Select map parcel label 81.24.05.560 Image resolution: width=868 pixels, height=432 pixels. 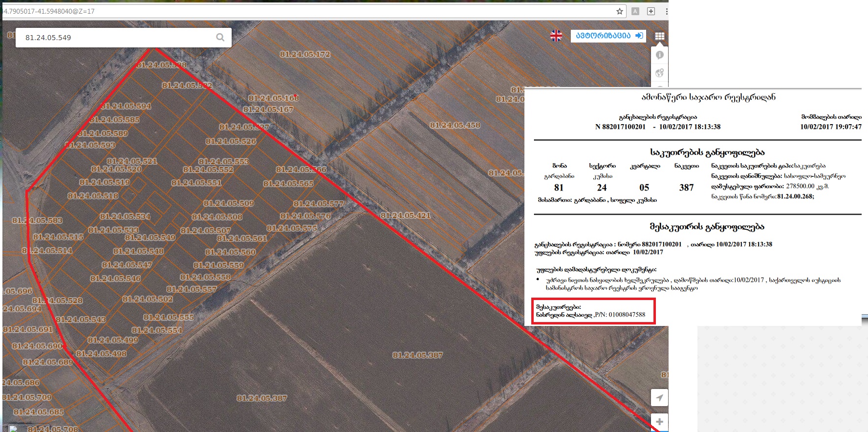(230, 252)
